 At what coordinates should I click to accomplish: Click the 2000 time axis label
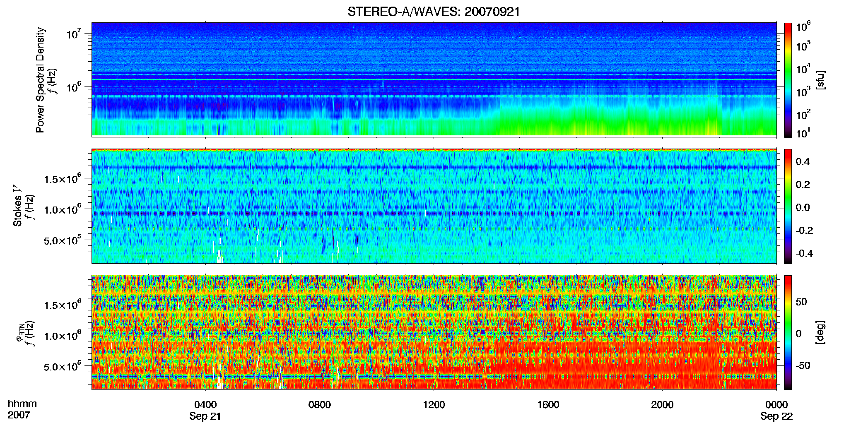[662, 404]
